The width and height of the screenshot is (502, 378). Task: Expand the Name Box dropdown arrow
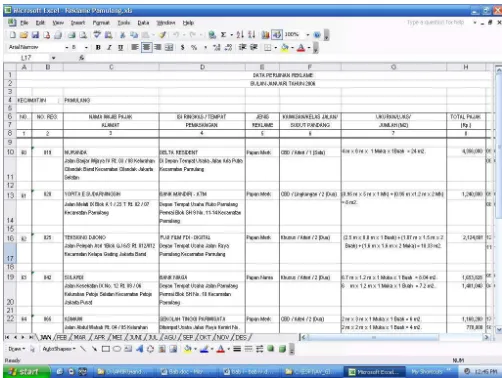(53, 58)
